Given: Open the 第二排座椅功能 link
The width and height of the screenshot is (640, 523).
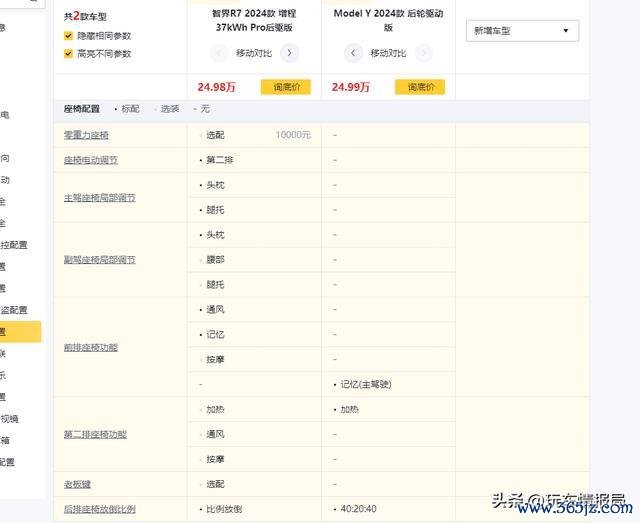Looking at the screenshot, I should tap(95, 434).
